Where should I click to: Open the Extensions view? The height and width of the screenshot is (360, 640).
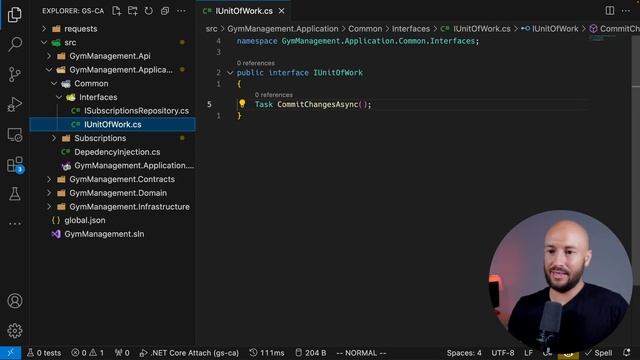(x=15, y=164)
